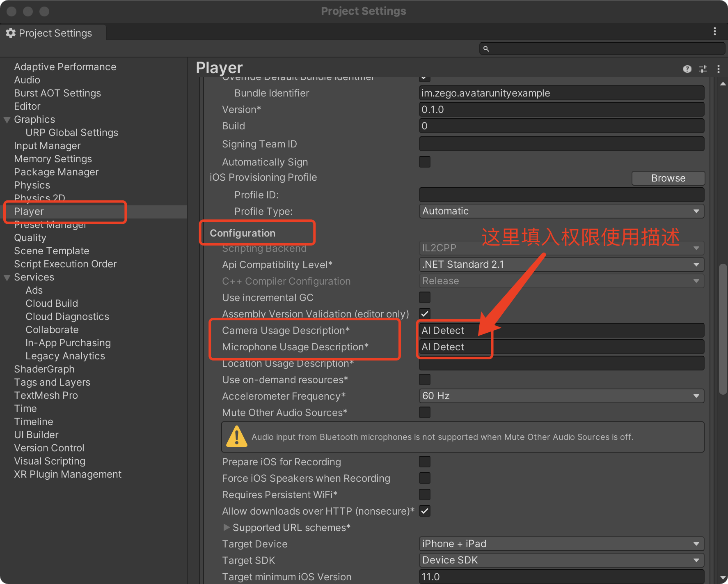Screen dimensions: 728x584
Task: Click the Browse button for provisioning profile
Action: click(668, 178)
